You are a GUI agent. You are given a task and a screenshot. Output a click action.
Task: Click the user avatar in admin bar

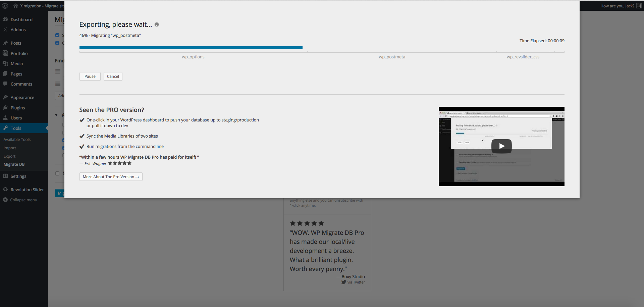tap(639, 6)
